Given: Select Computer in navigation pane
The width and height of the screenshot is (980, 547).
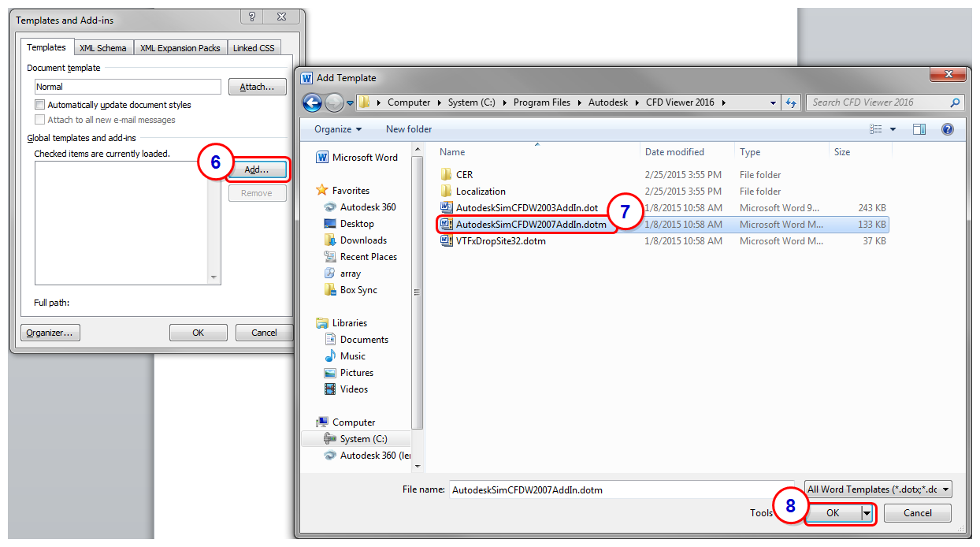Looking at the screenshot, I should click(346, 422).
